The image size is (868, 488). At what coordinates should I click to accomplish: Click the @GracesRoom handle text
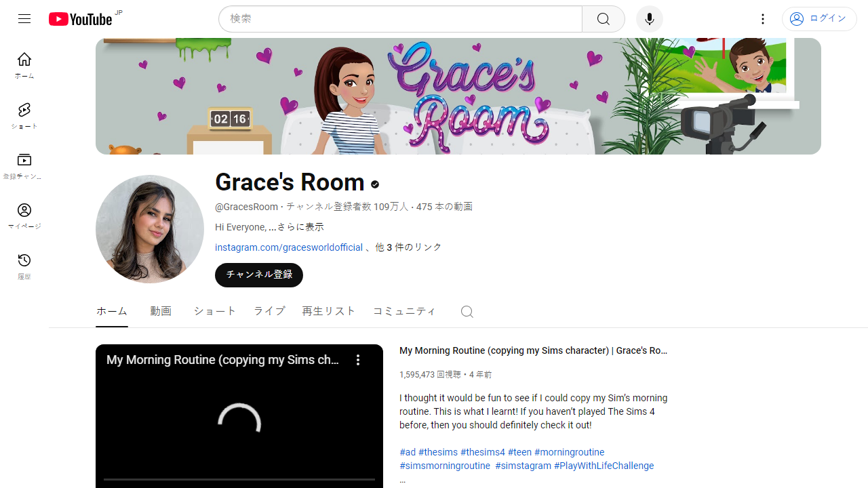click(x=246, y=207)
